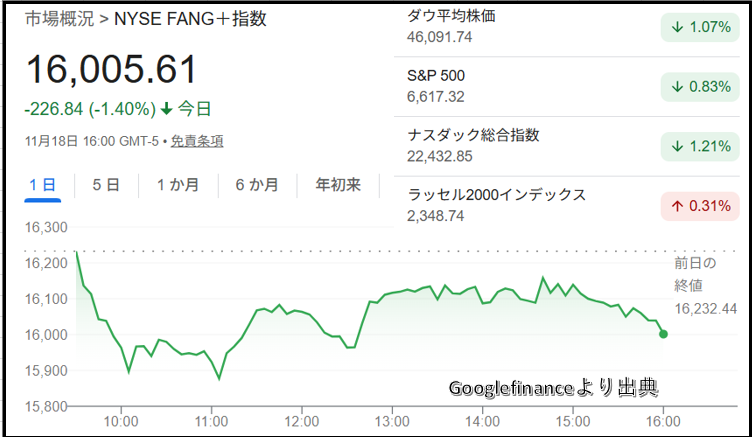The image size is (752, 437).
Task: Click the 16,005.61 index price
Action: [112, 70]
